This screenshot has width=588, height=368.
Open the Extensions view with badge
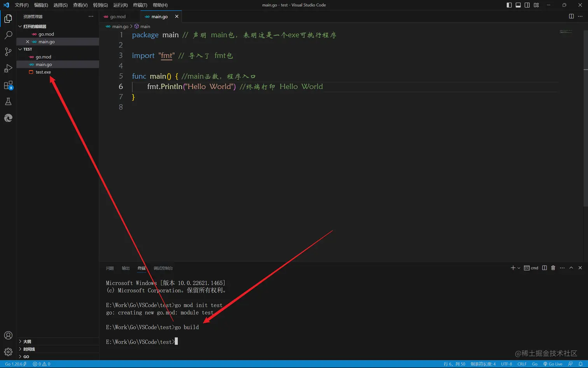(8, 85)
